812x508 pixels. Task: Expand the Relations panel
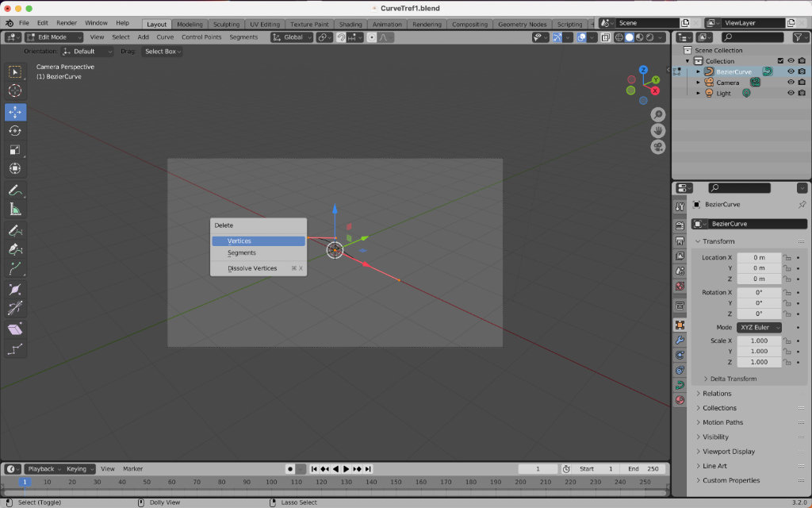[x=717, y=394]
